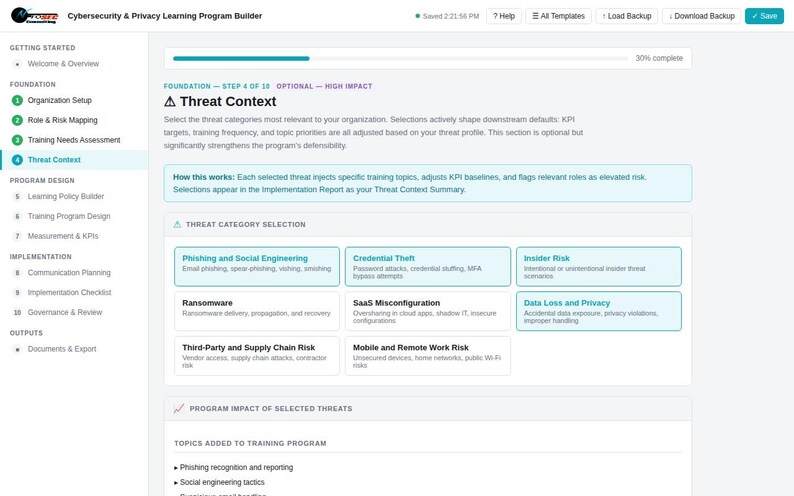This screenshot has width=794, height=496.
Task: Select Third-Party and Supply Chain Risk card
Action: 257,356
